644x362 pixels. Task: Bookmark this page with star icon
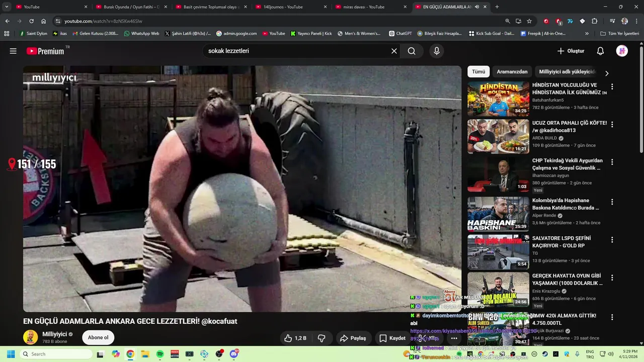click(x=529, y=21)
